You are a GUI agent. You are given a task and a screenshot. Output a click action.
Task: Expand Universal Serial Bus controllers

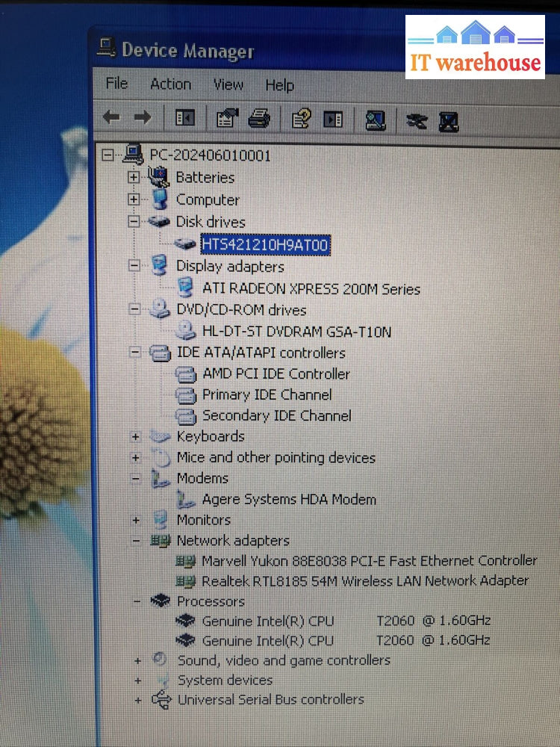pyautogui.click(x=138, y=701)
